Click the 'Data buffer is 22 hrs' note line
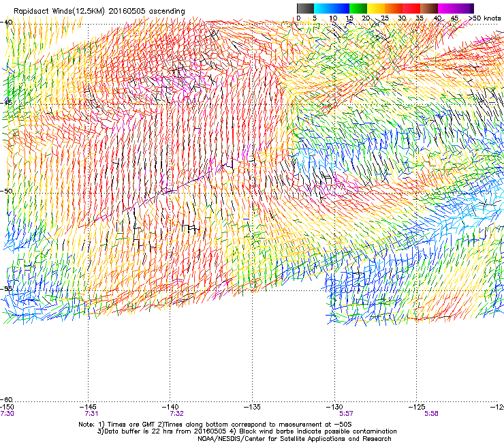Image resolution: width=504 pixels, height=443 pixels. pyautogui.click(x=247, y=431)
